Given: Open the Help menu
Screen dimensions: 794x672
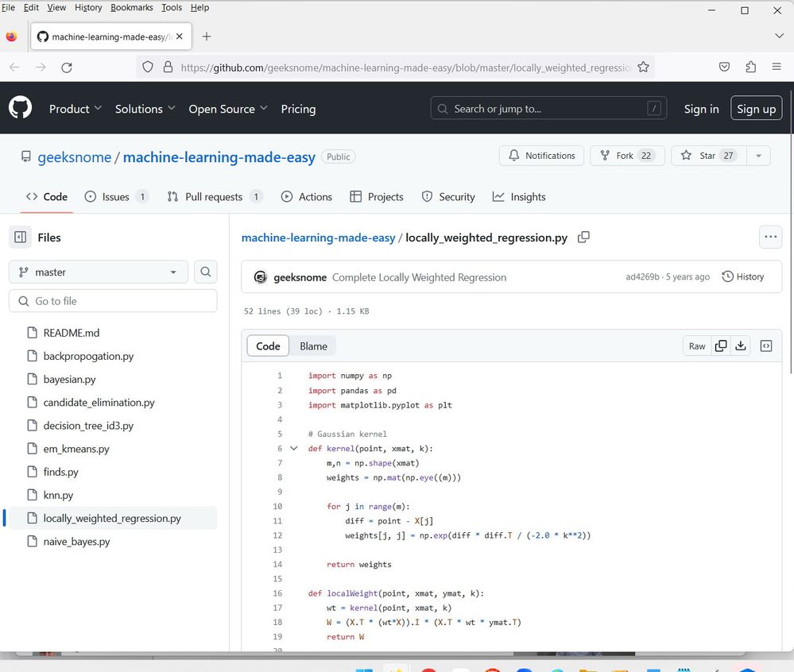Looking at the screenshot, I should click(199, 8).
